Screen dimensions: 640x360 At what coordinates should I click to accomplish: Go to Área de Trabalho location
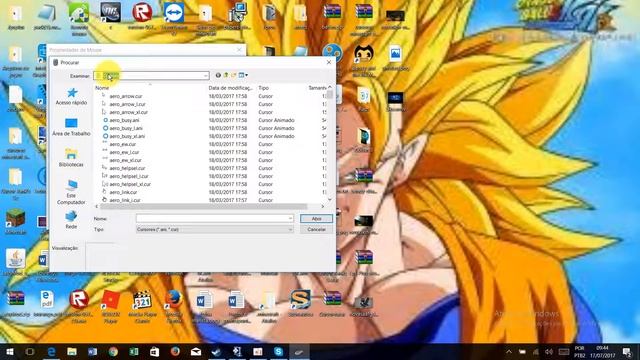71,127
